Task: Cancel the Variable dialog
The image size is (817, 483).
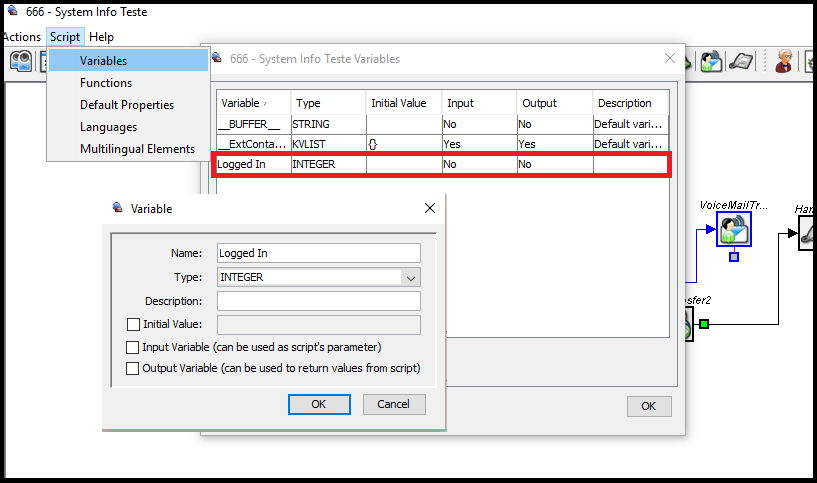Action: pyautogui.click(x=394, y=404)
